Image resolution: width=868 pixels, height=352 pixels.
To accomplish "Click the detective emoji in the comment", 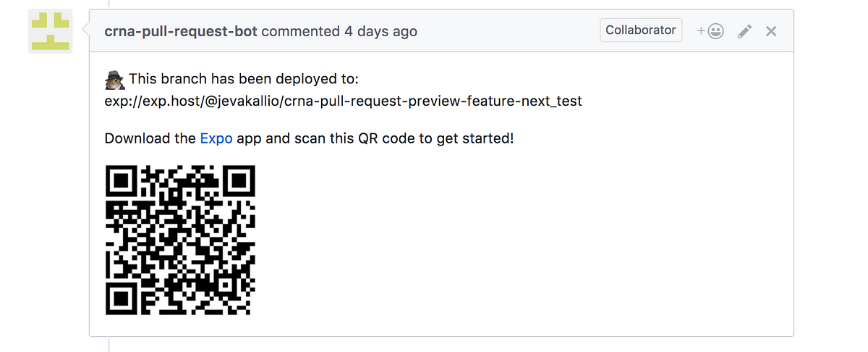I will (x=114, y=78).
